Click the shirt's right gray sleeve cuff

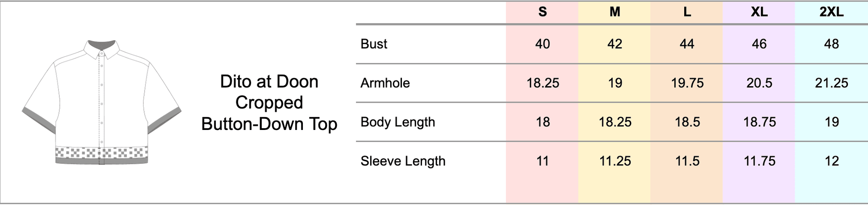pos(164,119)
